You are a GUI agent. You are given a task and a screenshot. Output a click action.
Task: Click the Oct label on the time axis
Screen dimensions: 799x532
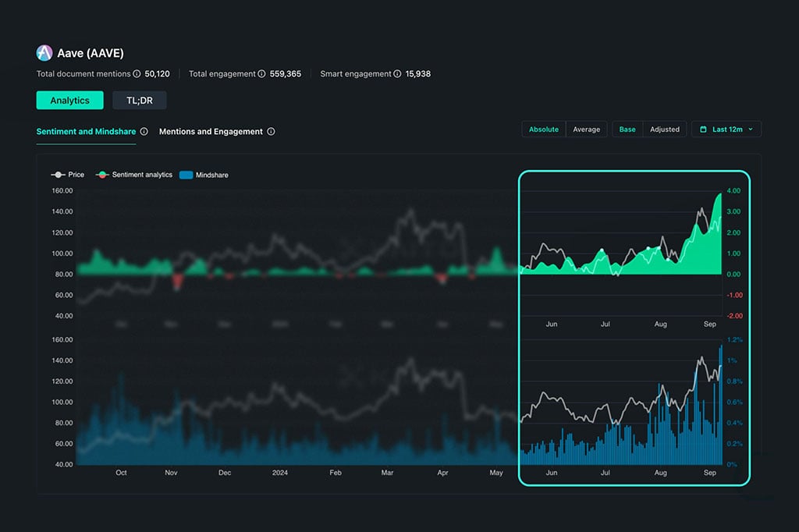point(121,473)
